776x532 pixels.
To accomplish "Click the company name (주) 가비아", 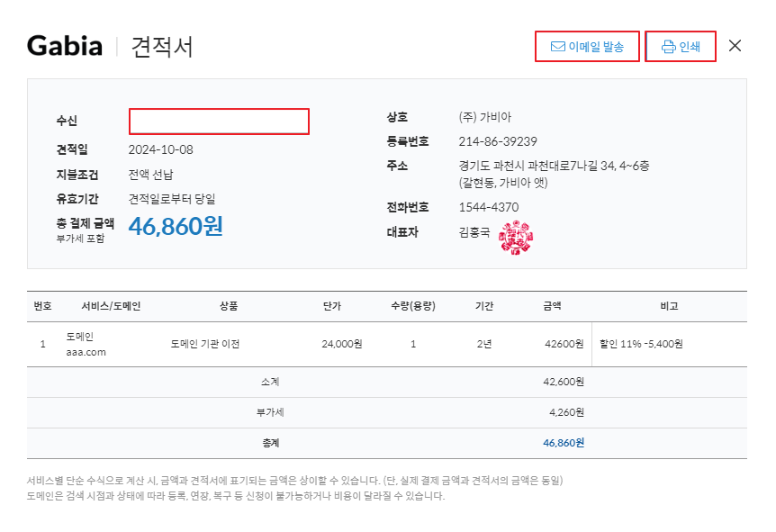I will [x=485, y=117].
